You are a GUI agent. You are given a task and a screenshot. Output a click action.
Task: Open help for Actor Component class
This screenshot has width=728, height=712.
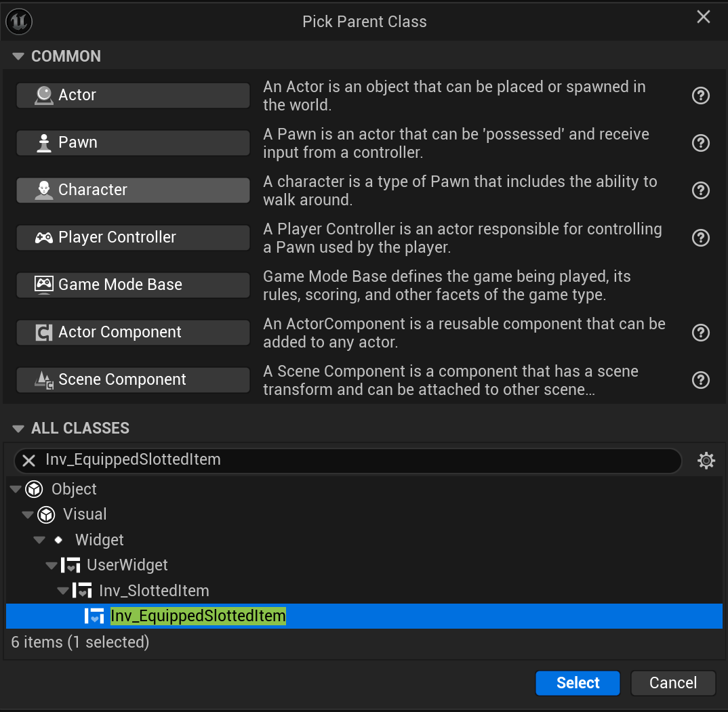(x=700, y=333)
